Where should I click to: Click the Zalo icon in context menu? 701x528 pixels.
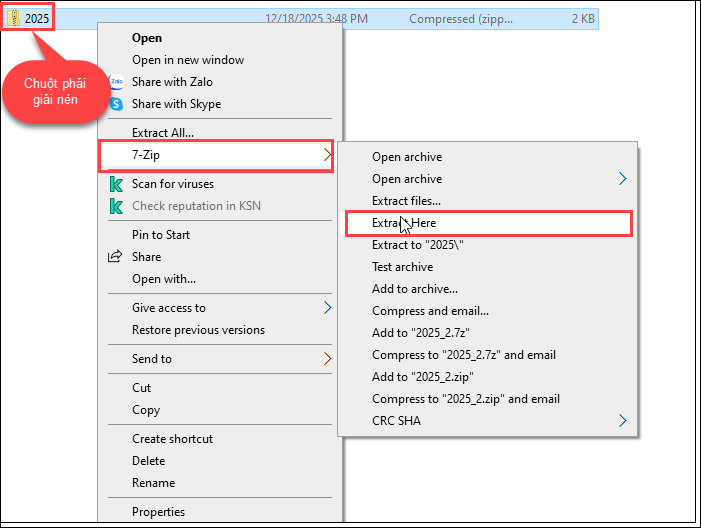[x=116, y=82]
